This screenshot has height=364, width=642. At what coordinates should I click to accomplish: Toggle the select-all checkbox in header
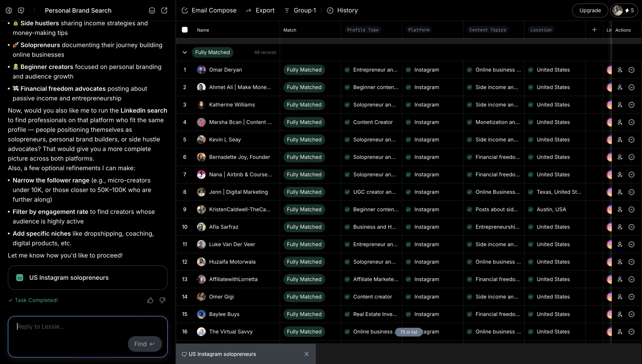[x=185, y=30]
